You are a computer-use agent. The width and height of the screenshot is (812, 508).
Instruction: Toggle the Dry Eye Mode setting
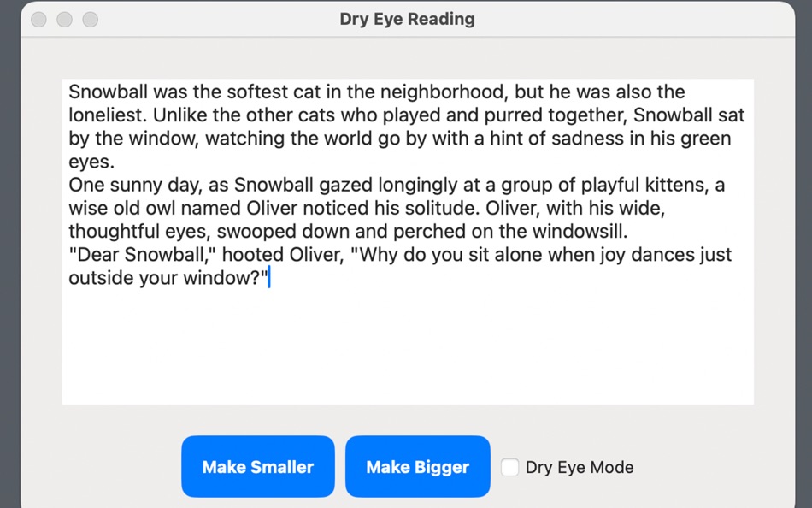[x=509, y=467]
